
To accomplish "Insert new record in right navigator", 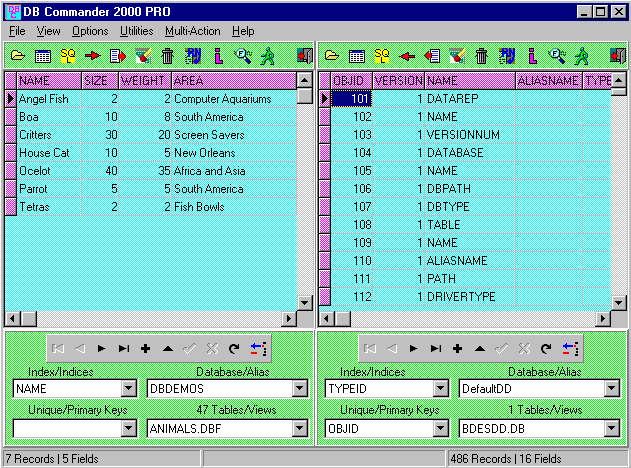I will point(458,348).
